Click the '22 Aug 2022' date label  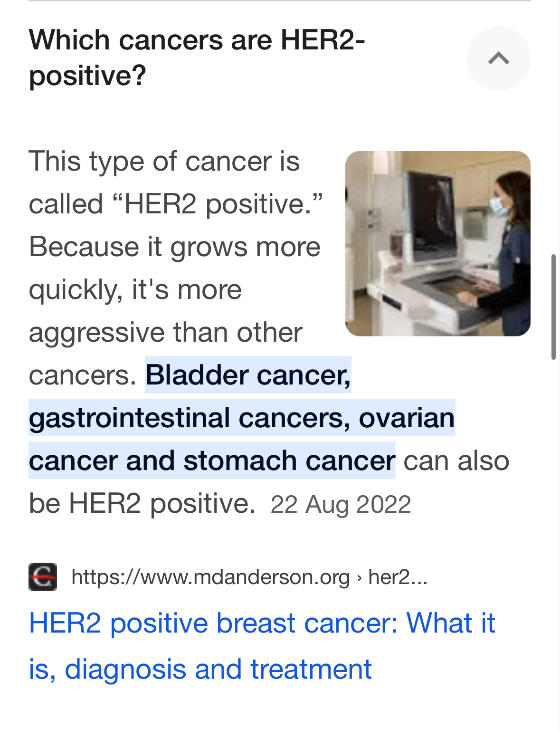coord(341,504)
